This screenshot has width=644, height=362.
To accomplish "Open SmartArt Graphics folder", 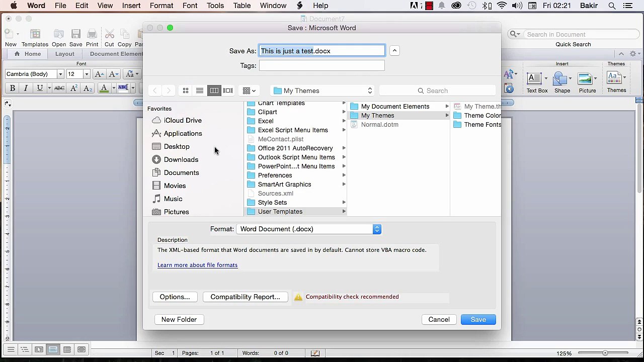I will tap(296, 185).
